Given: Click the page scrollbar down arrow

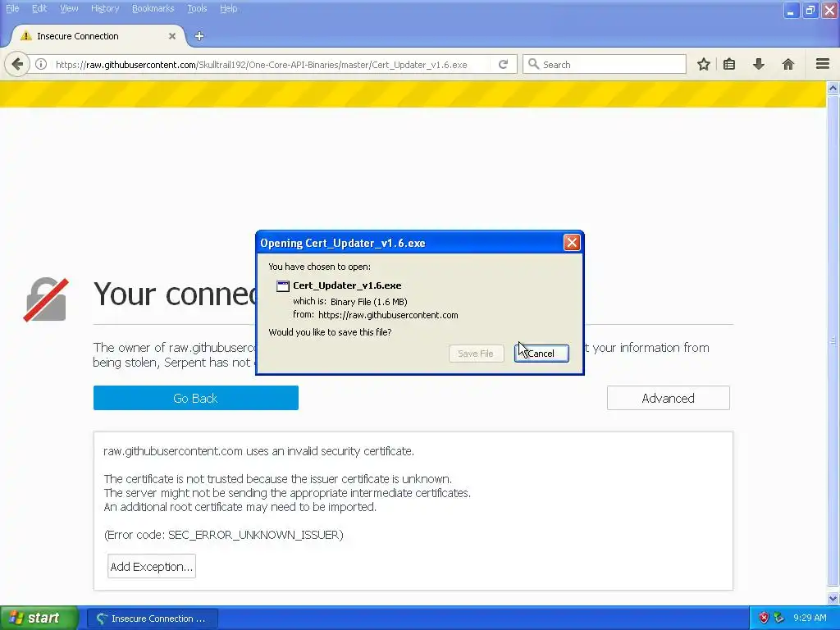Looking at the screenshot, I should point(833,598).
